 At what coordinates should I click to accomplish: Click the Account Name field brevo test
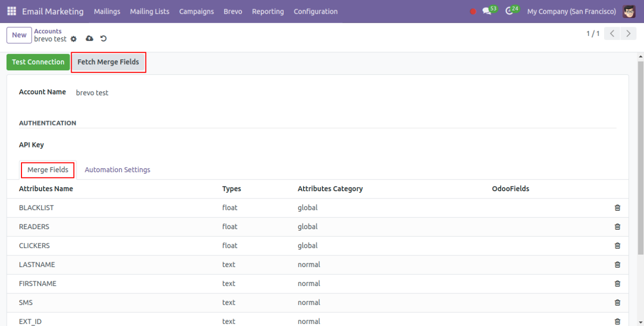click(x=92, y=93)
